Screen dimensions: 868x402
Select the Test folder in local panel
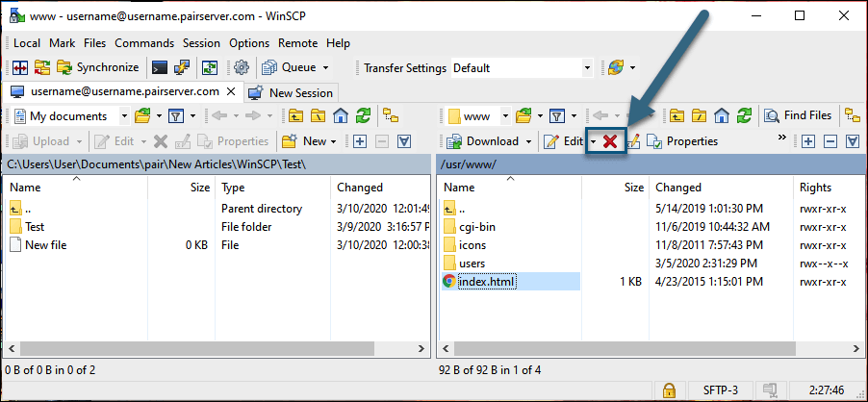[35, 227]
